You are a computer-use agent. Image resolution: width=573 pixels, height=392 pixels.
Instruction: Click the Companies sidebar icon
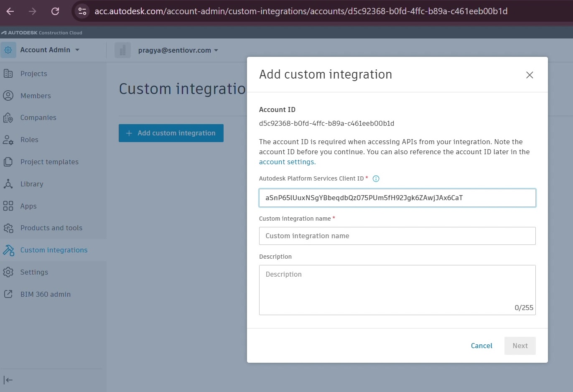pos(8,118)
